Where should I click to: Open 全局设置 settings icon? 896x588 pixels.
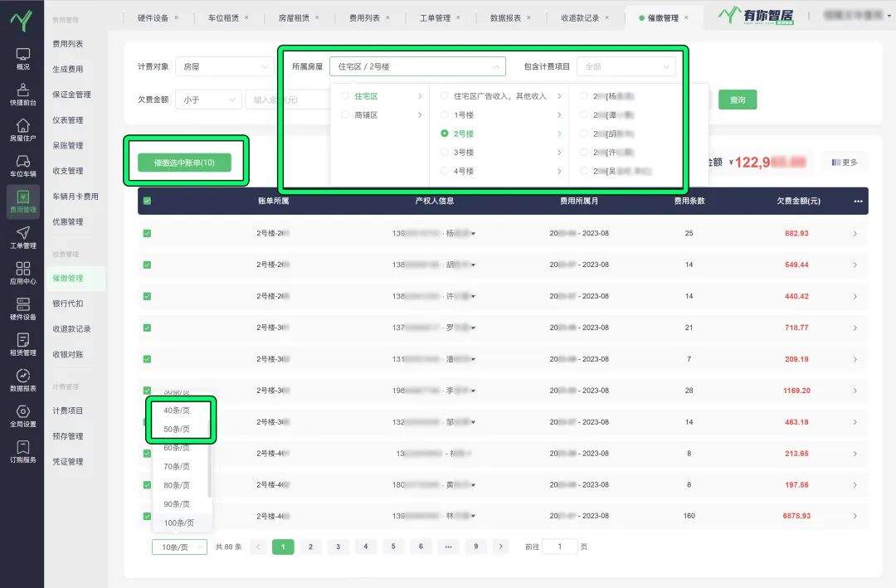point(22,415)
